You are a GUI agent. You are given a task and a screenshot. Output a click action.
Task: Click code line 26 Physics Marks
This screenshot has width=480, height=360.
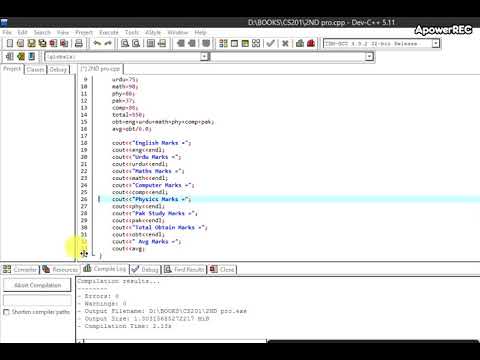click(151, 199)
